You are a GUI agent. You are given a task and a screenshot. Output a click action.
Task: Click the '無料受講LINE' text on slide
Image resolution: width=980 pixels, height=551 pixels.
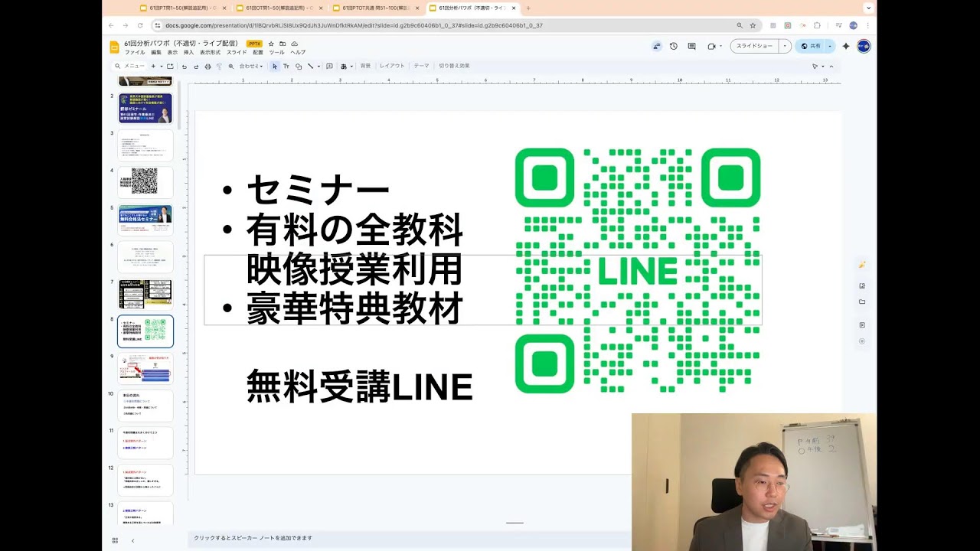click(359, 386)
